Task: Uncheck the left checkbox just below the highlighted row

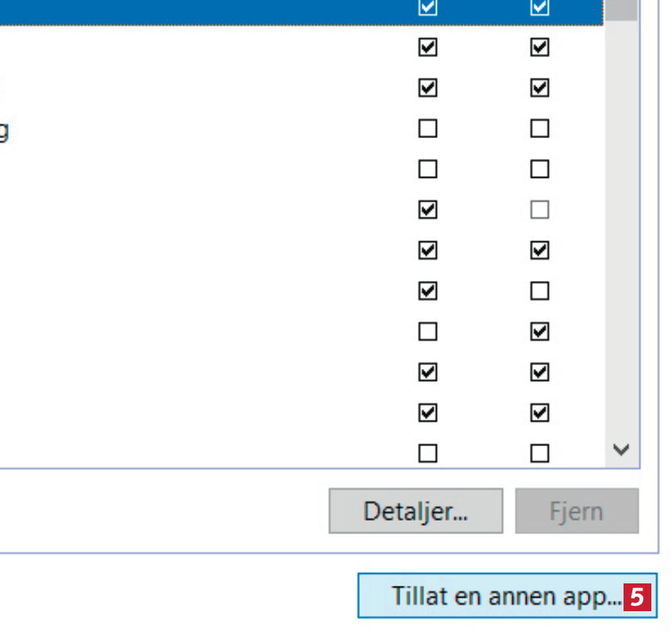Action: pos(427,48)
